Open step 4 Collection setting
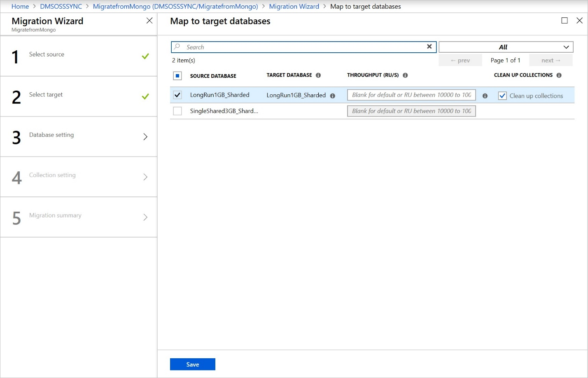Image resolution: width=588 pixels, height=378 pixels. pos(79,177)
